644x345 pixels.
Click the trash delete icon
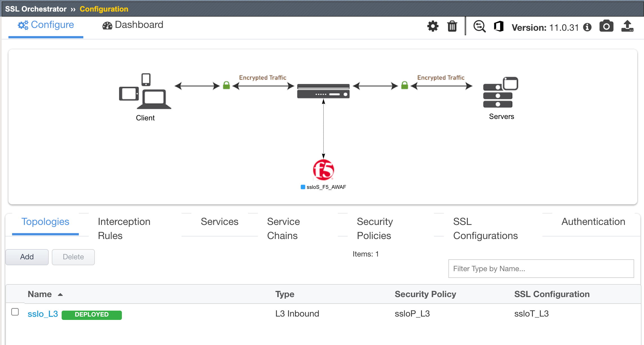[452, 26]
